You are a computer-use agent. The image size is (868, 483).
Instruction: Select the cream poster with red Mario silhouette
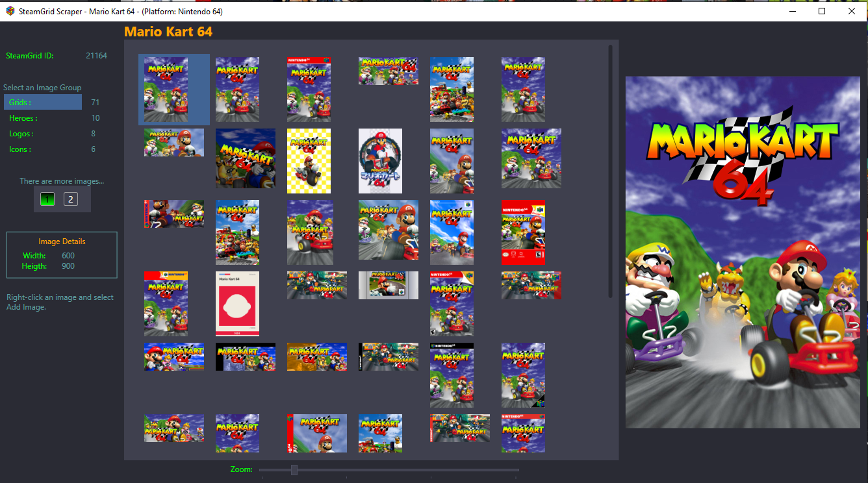coord(237,304)
